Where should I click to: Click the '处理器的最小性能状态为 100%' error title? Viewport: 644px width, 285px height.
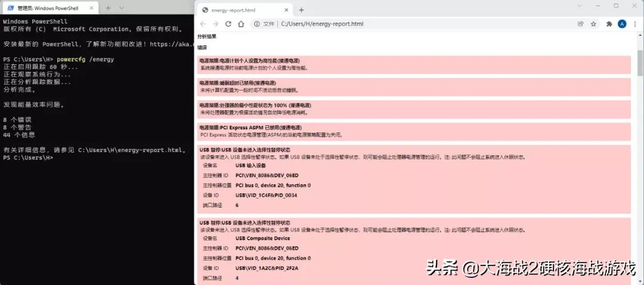tap(255, 106)
